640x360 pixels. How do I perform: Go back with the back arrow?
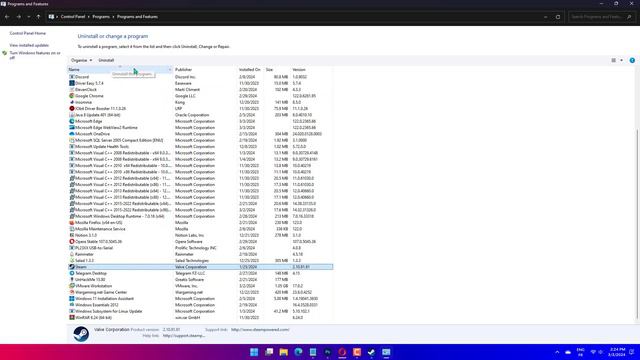[7, 17]
